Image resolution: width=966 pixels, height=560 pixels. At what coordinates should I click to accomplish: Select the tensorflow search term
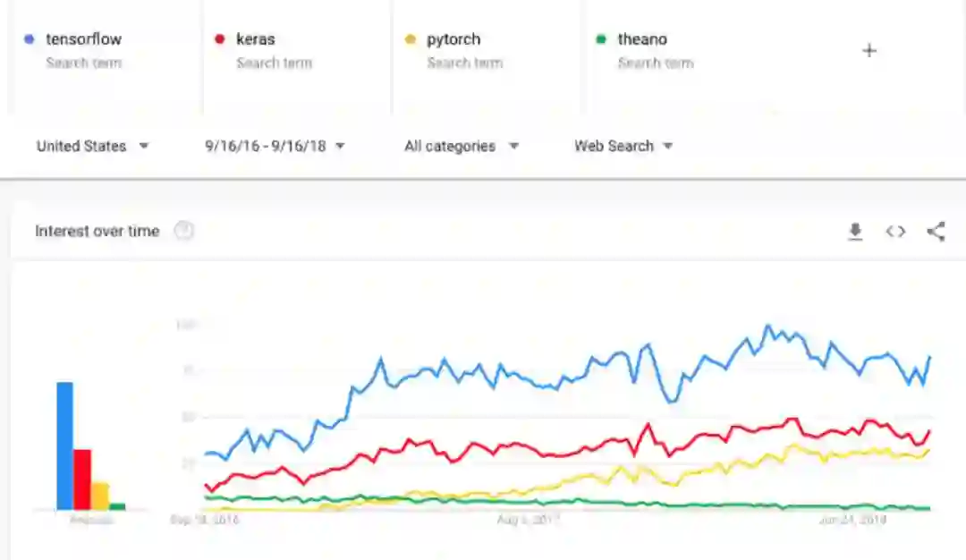click(84, 39)
